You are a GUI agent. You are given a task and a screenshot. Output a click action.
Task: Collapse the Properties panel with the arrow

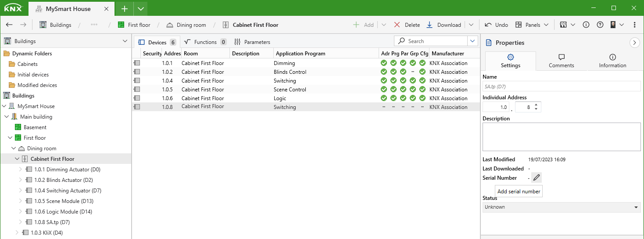tap(634, 43)
